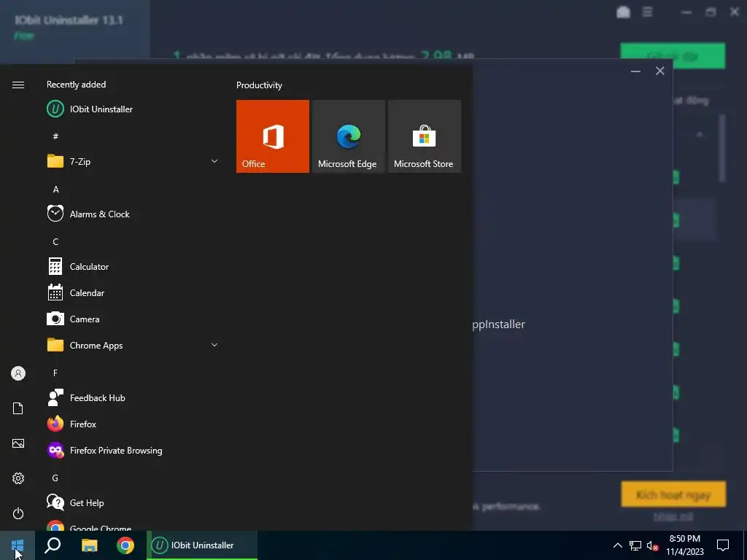Open the Calculator app

pos(133,267)
